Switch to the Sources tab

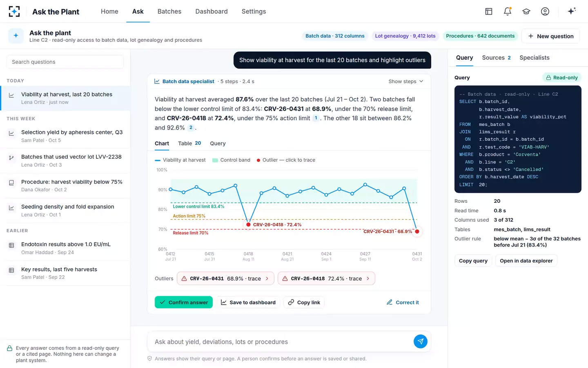tap(496, 58)
